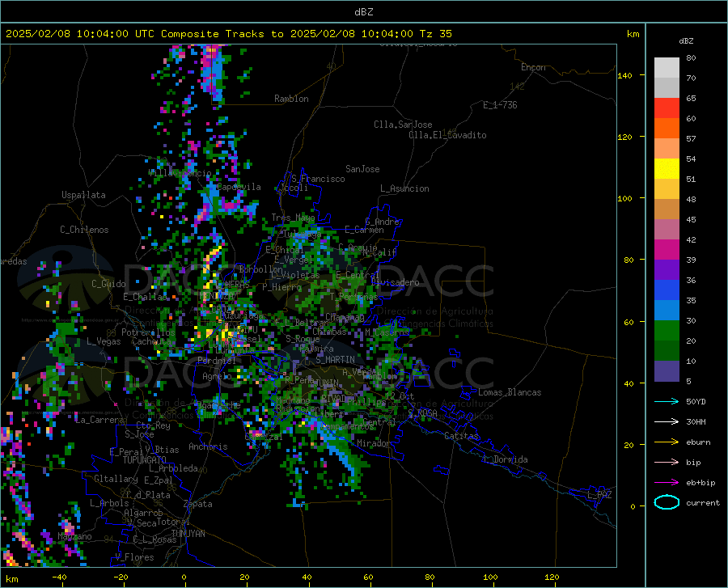
Task: Click the 'S_MARTIN' map label
Action: [335, 360]
